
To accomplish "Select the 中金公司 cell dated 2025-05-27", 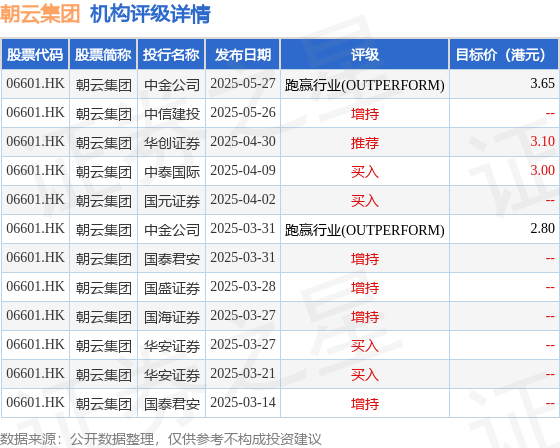I will [x=172, y=85].
